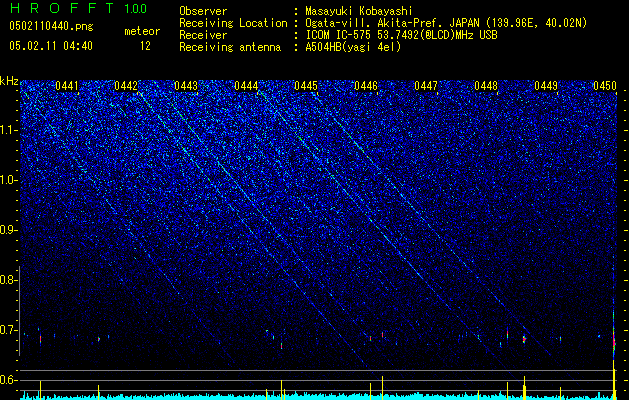Click the Observer label
629x400 pixels.
(203, 11)
